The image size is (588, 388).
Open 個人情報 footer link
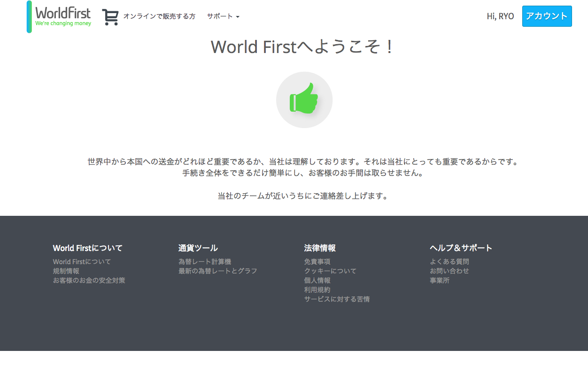pyautogui.click(x=317, y=281)
